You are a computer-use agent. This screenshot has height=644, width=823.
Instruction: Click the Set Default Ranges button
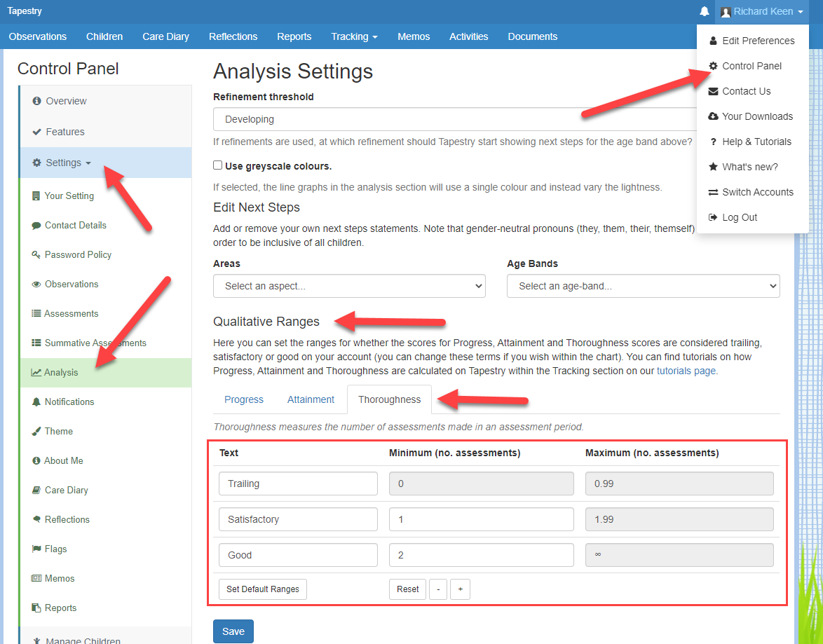pos(262,589)
